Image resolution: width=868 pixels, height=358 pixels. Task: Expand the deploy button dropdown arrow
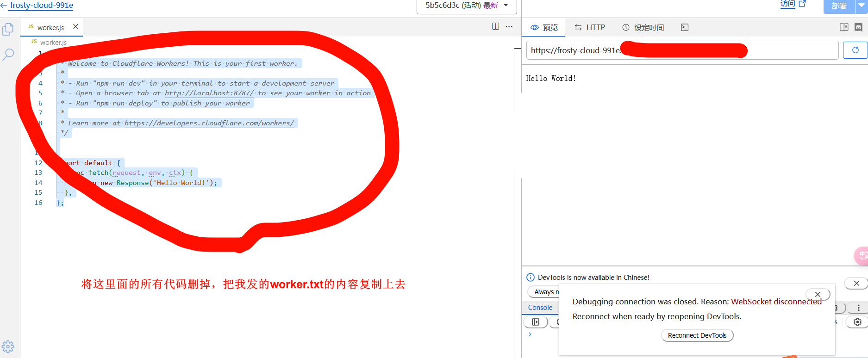pos(862,6)
